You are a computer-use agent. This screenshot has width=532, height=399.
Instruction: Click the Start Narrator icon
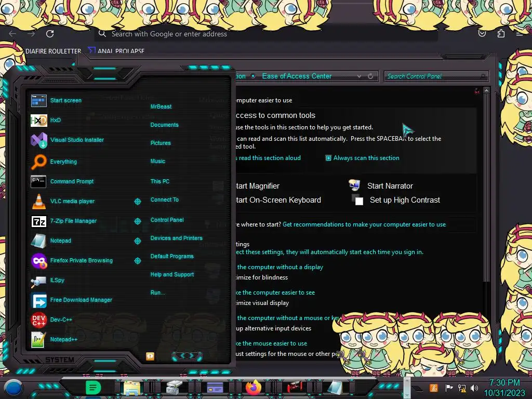354,185
